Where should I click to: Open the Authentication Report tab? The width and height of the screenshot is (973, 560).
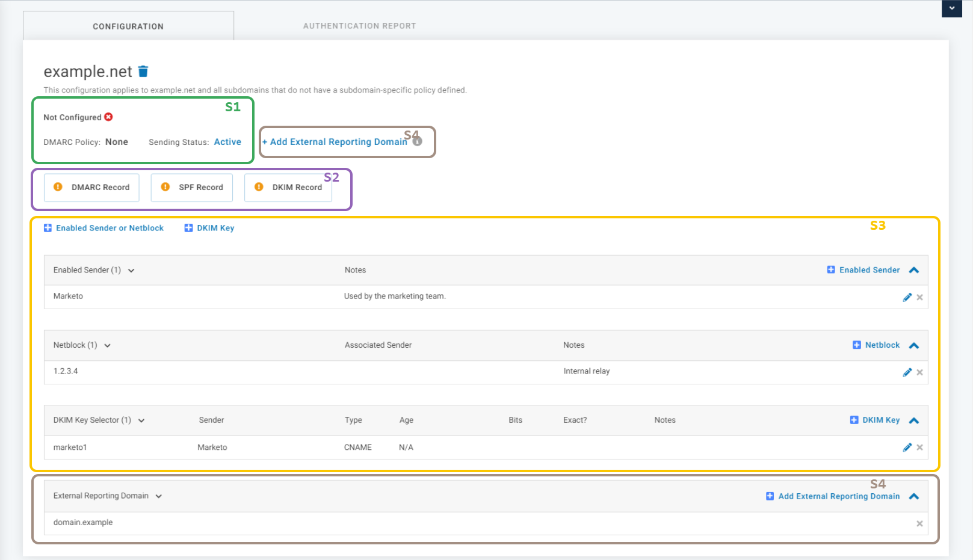click(360, 26)
